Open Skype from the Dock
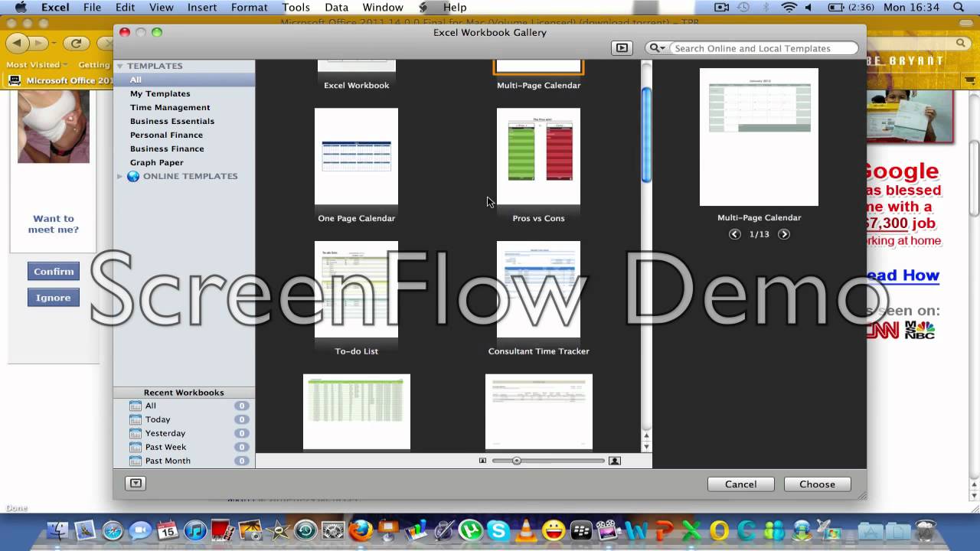The height and width of the screenshot is (551, 980). [498, 530]
